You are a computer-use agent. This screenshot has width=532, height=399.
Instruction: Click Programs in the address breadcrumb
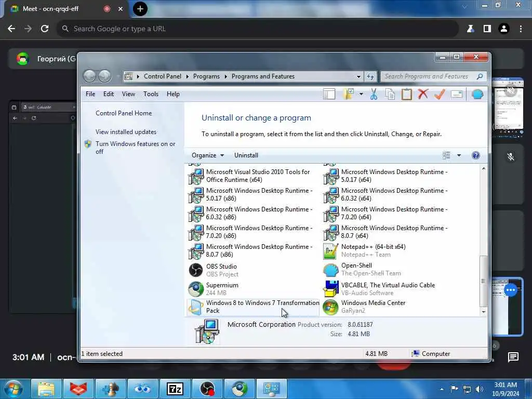206,76
